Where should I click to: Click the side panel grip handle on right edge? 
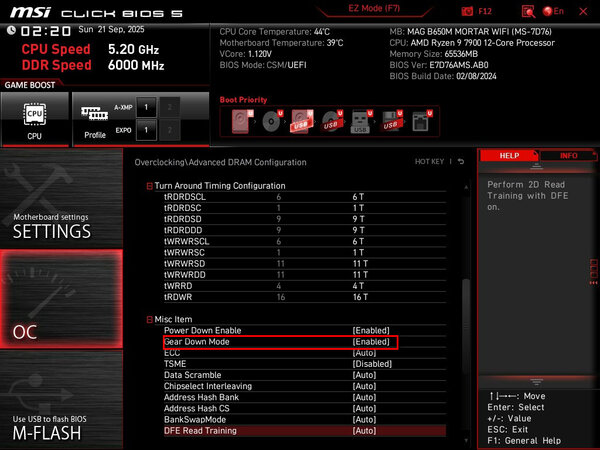click(593, 272)
